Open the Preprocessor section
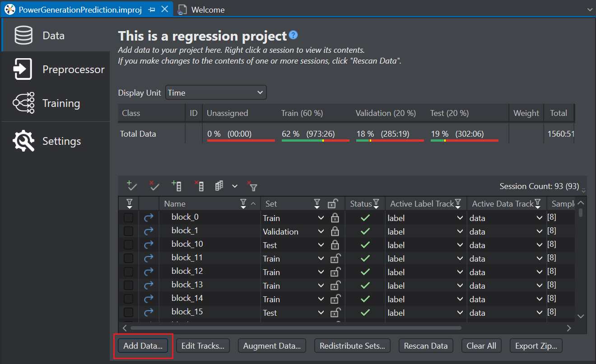 [55, 69]
